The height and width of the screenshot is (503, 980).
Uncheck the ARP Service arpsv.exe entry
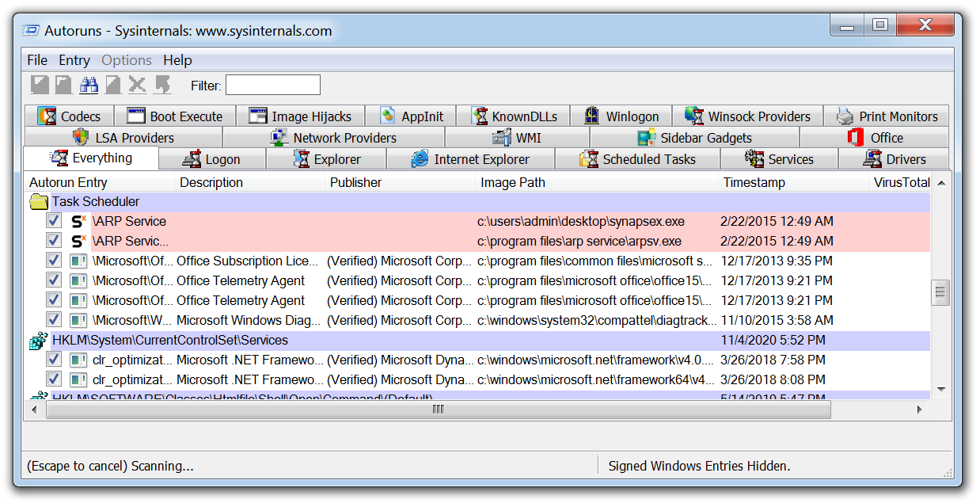coord(54,241)
